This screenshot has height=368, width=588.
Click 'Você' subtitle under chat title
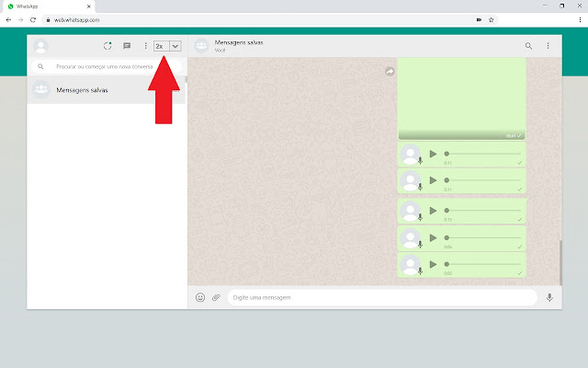pos(220,51)
